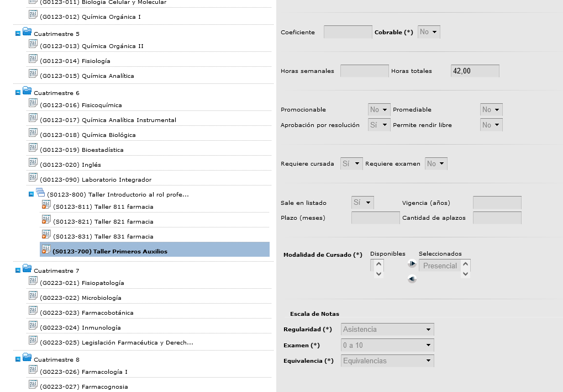Click the Química Orgánica I subject icon

coord(33,14)
